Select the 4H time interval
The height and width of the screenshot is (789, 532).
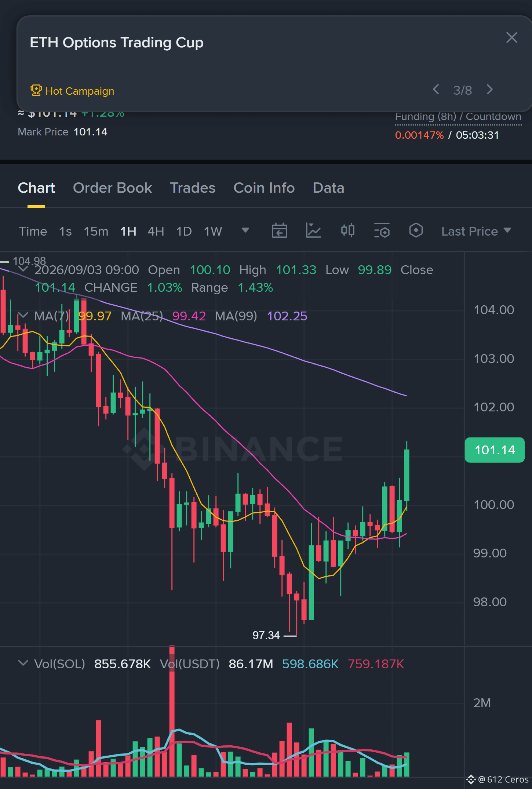point(156,232)
